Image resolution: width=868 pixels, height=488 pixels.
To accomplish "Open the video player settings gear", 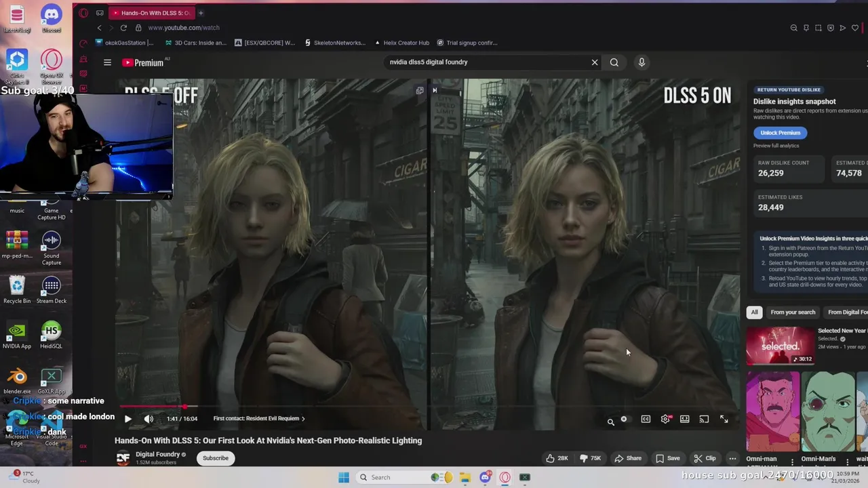I will tap(665, 420).
